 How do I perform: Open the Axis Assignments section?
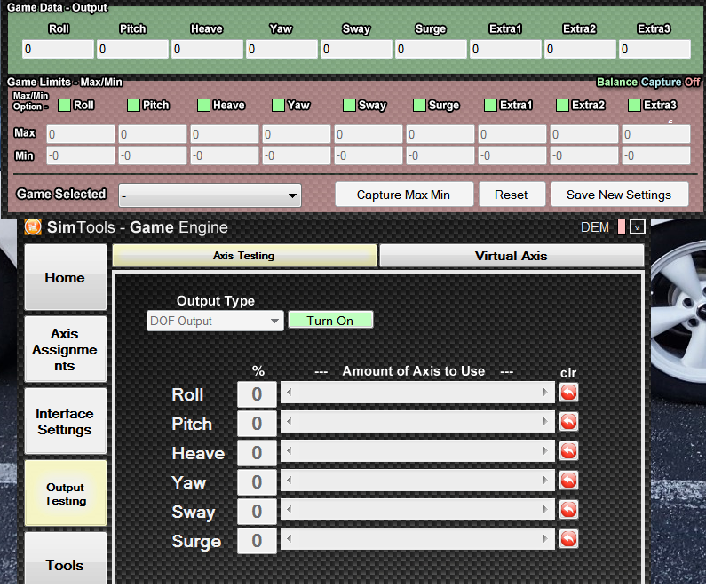point(66,349)
